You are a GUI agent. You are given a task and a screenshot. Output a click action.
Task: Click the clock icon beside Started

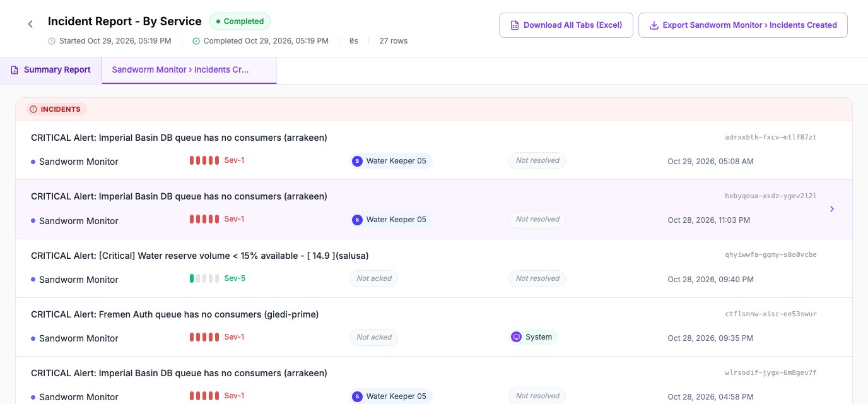(x=52, y=41)
